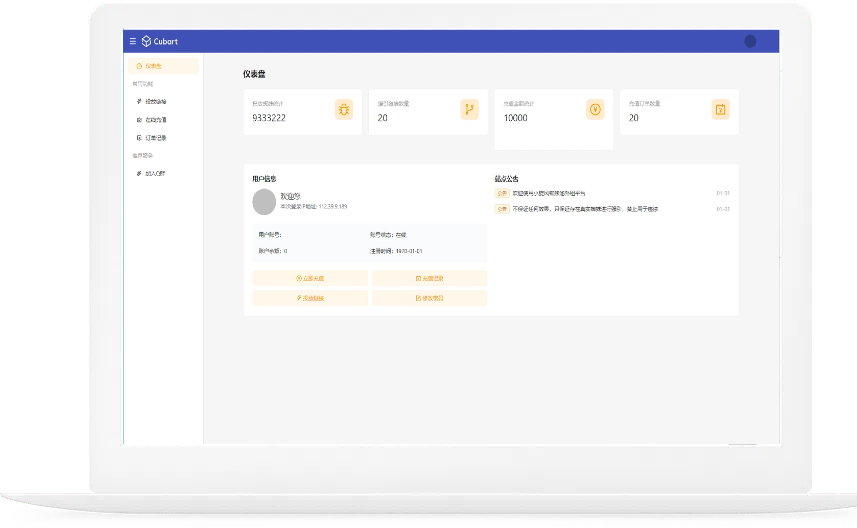The height and width of the screenshot is (528, 857).
Task: Click the yen coin icon on 10000 card
Action: click(595, 110)
